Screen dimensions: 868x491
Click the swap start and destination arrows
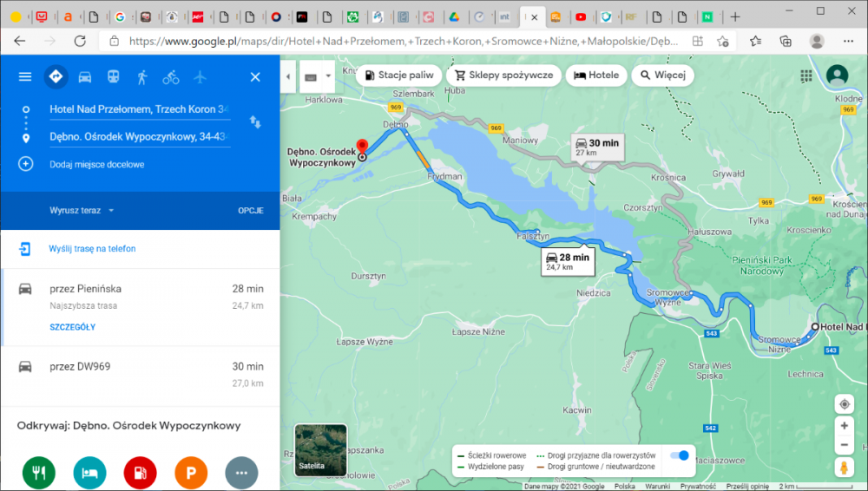[x=255, y=122]
